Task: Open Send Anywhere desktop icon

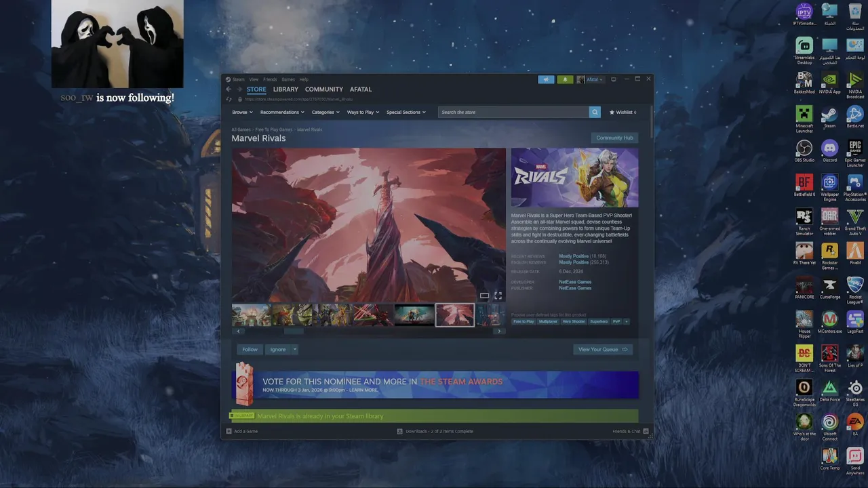Action: tap(855, 461)
